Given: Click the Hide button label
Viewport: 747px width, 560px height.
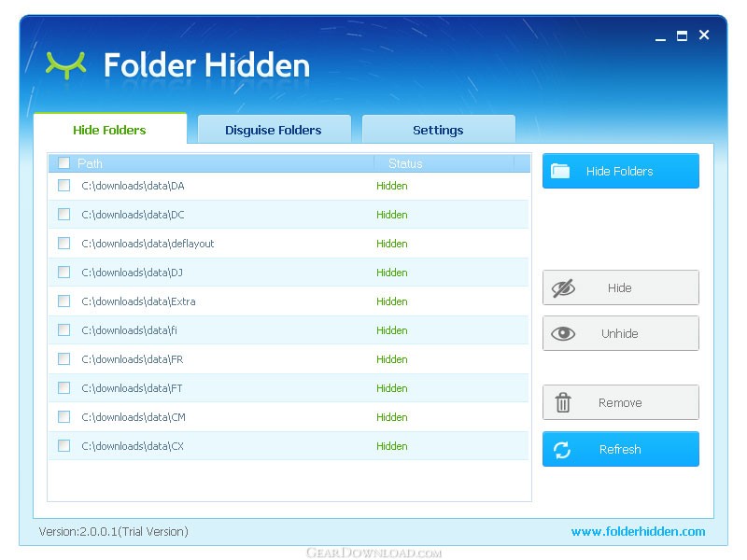Looking at the screenshot, I should pyautogui.click(x=619, y=288).
